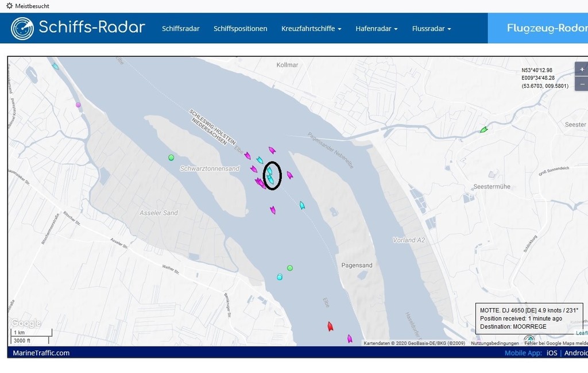588x373 pixels.
Task: Click the Asseler Sand label
Action: [x=158, y=213]
